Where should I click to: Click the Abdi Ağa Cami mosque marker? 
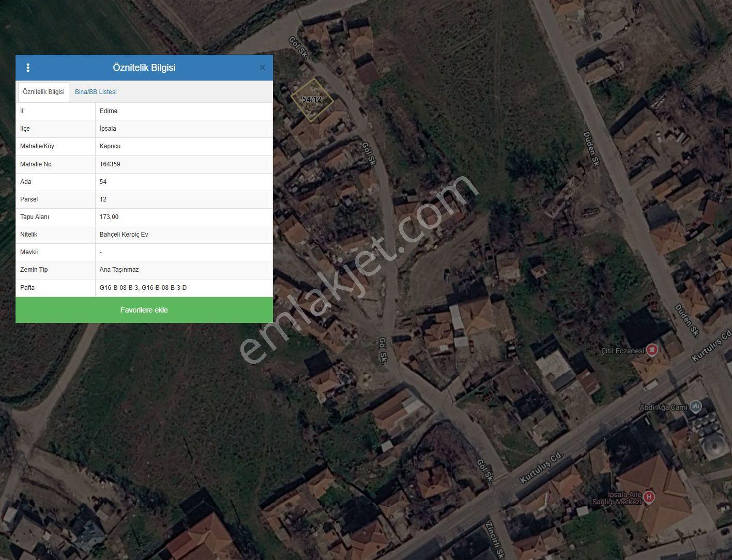coord(696,407)
